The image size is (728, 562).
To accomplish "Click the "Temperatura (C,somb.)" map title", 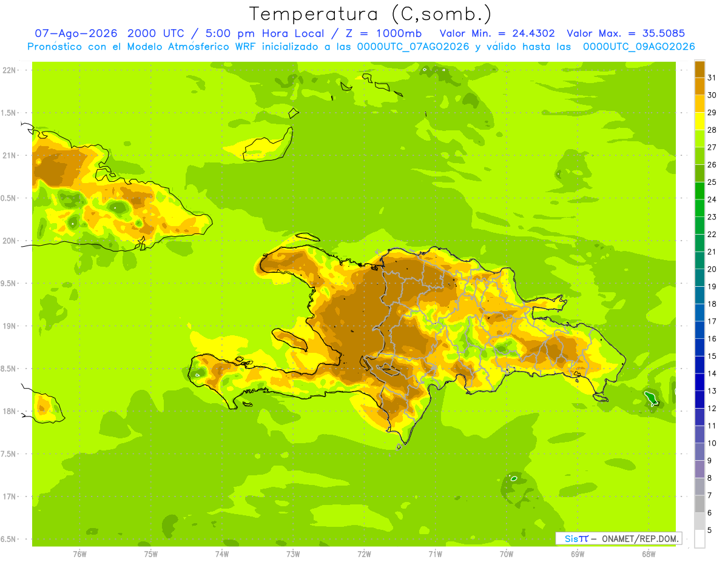I will point(370,15).
